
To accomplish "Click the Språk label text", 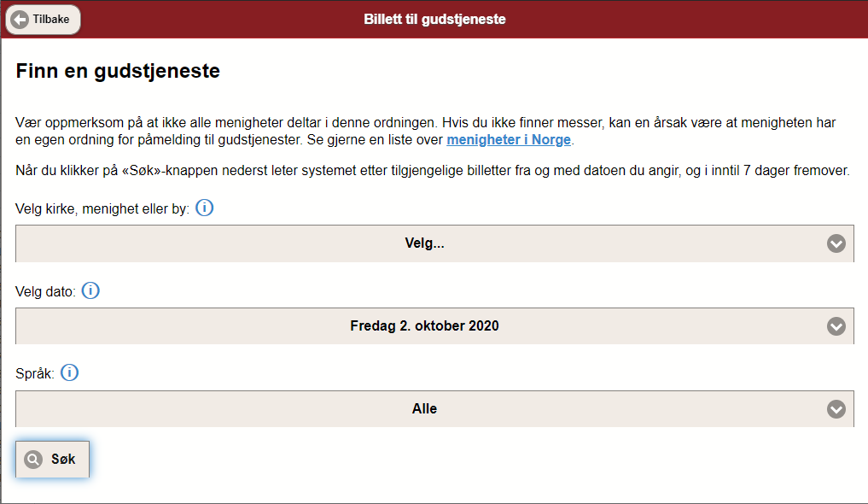I will 35,374.
